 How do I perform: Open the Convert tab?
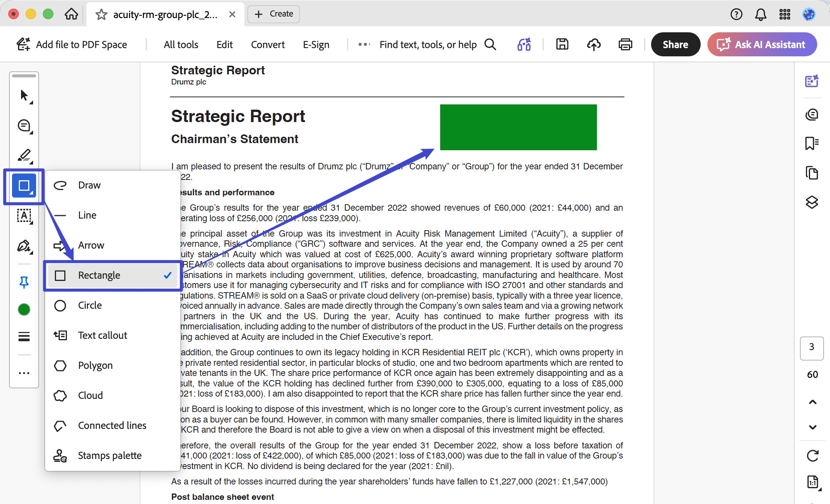pos(268,44)
